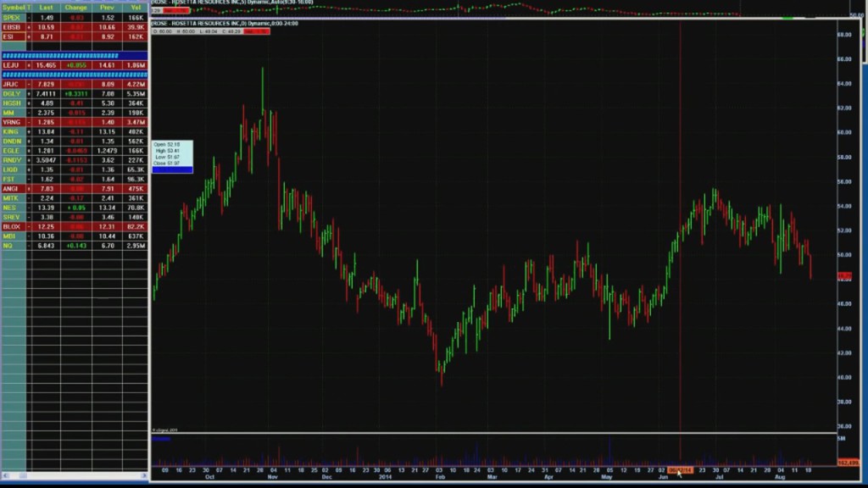Click the Aug month label on time axis
Image resolution: width=868 pixels, height=488 pixels.
point(780,477)
